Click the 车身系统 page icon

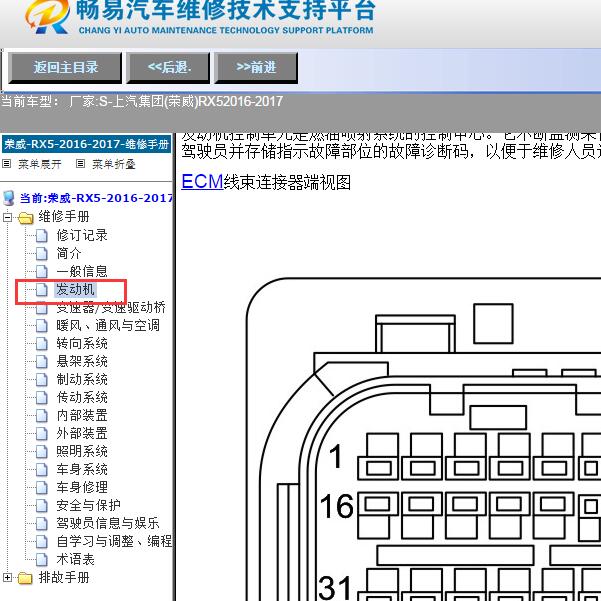click(x=42, y=470)
